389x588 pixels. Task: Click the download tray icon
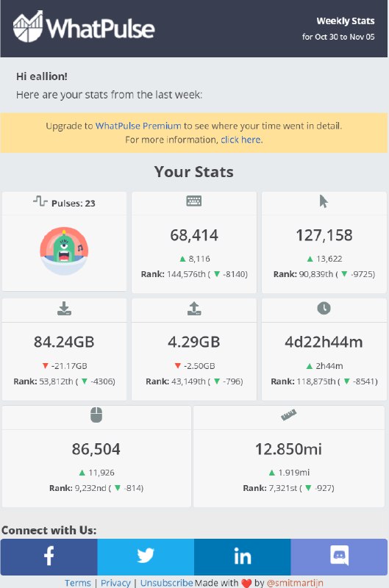pyautogui.click(x=64, y=308)
